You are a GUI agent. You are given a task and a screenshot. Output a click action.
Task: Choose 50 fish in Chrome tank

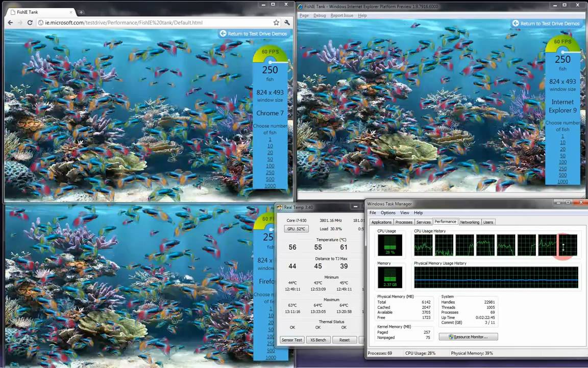(270, 159)
